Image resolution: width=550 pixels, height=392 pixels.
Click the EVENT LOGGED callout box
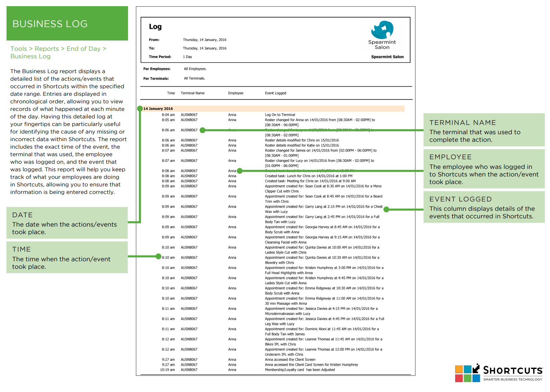pos(484,207)
